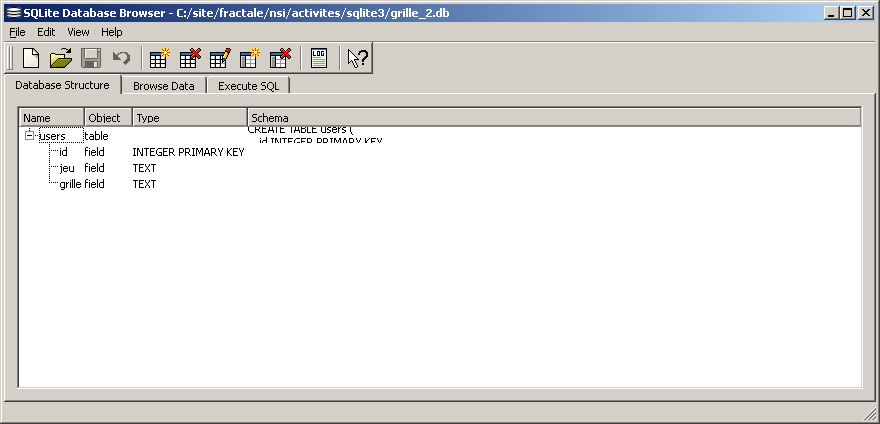
Task: Click the Type column header
Action: (190, 117)
